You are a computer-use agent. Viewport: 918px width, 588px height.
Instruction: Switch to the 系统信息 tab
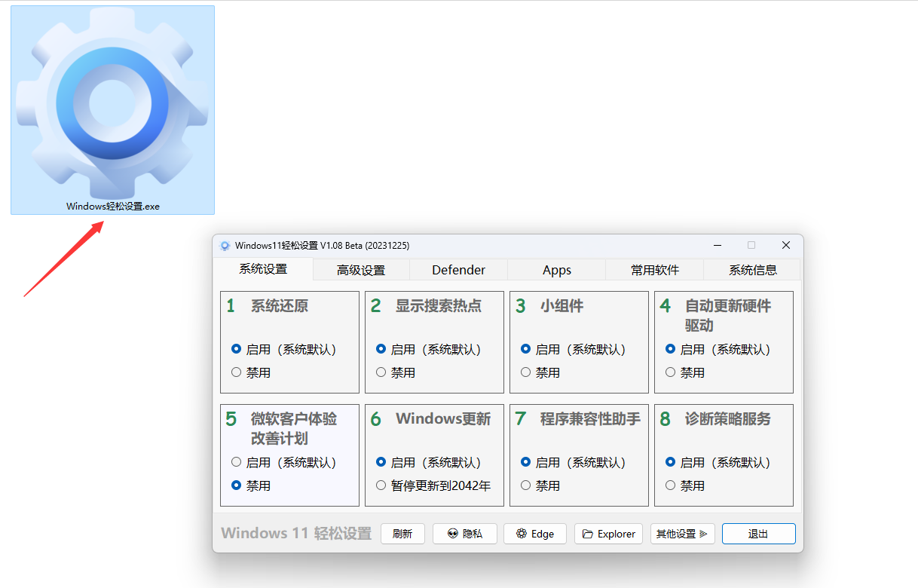click(x=751, y=269)
